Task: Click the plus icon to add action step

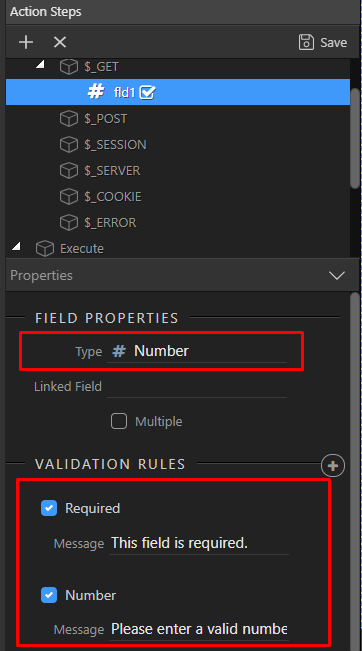Action: [x=26, y=42]
